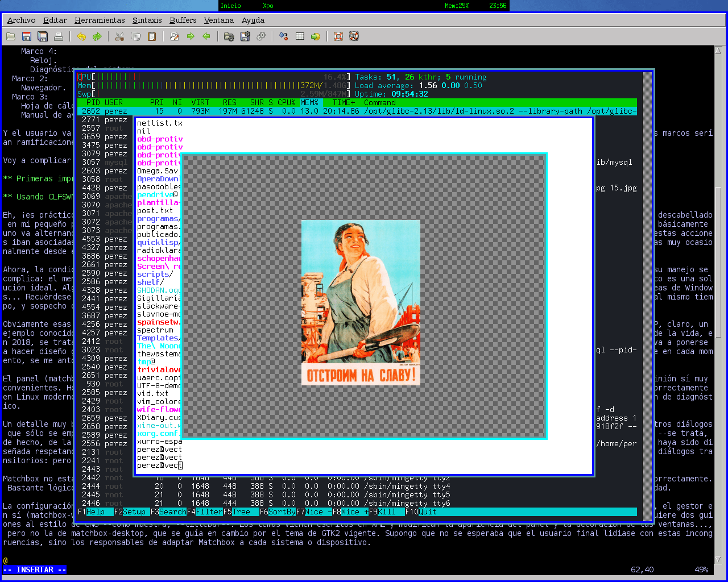Click the netlist.tx file entry in terminal
Viewport: 728px width, 582px height.
[160, 123]
